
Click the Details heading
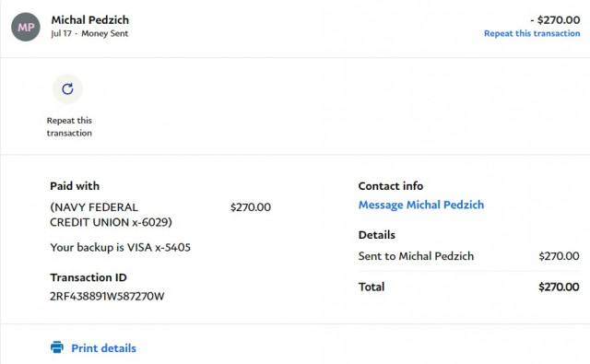tap(377, 235)
